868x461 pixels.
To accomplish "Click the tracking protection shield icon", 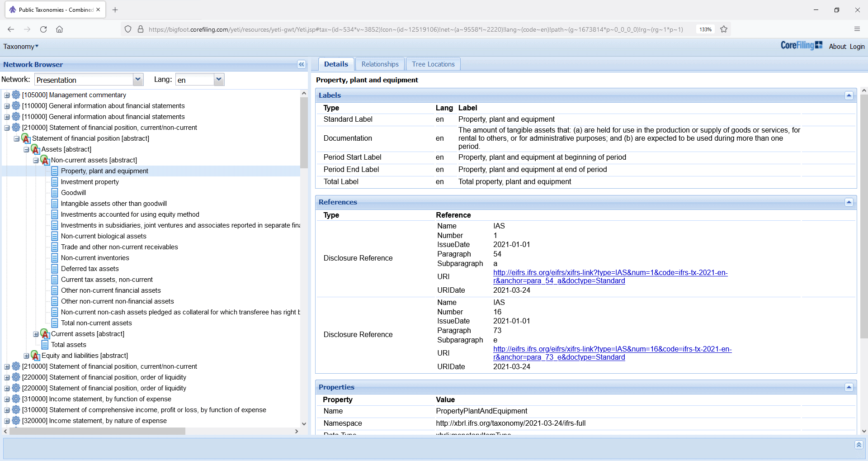I will tap(128, 29).
